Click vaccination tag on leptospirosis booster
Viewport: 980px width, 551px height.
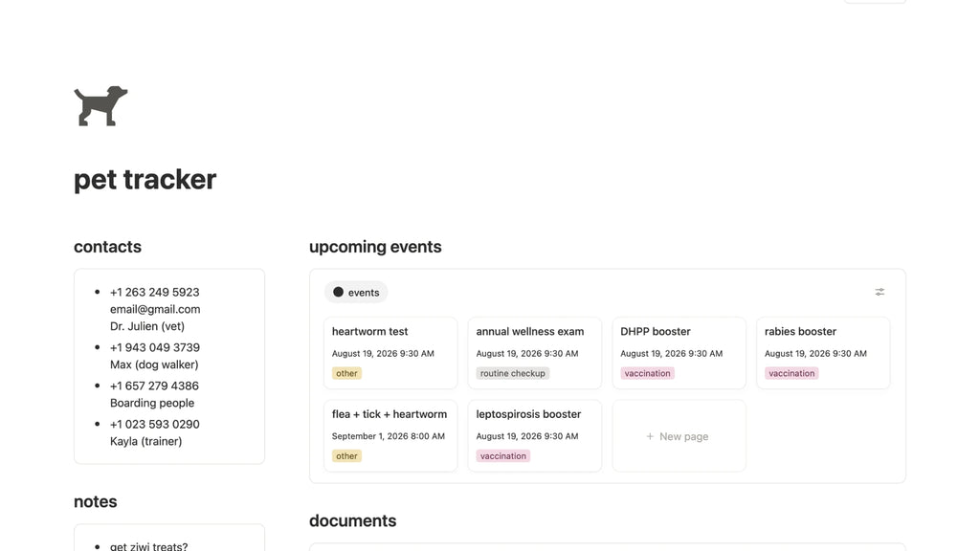pyautogui.click(x=503, y=456)
